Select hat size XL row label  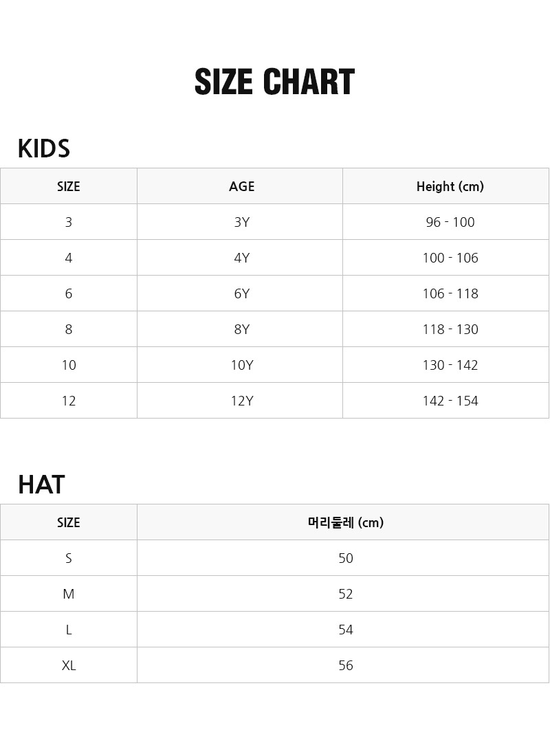pyautogui.click(x=68, y=665)
